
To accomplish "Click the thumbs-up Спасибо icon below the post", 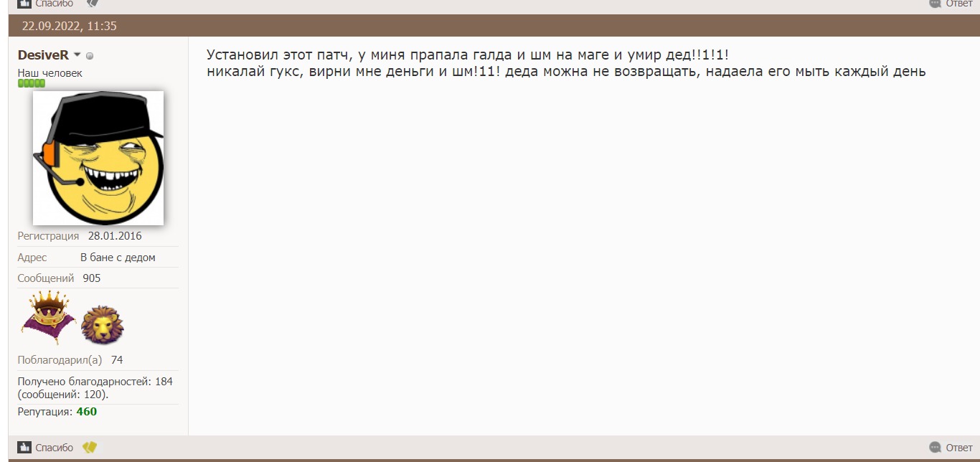I will tap(24, 448).
